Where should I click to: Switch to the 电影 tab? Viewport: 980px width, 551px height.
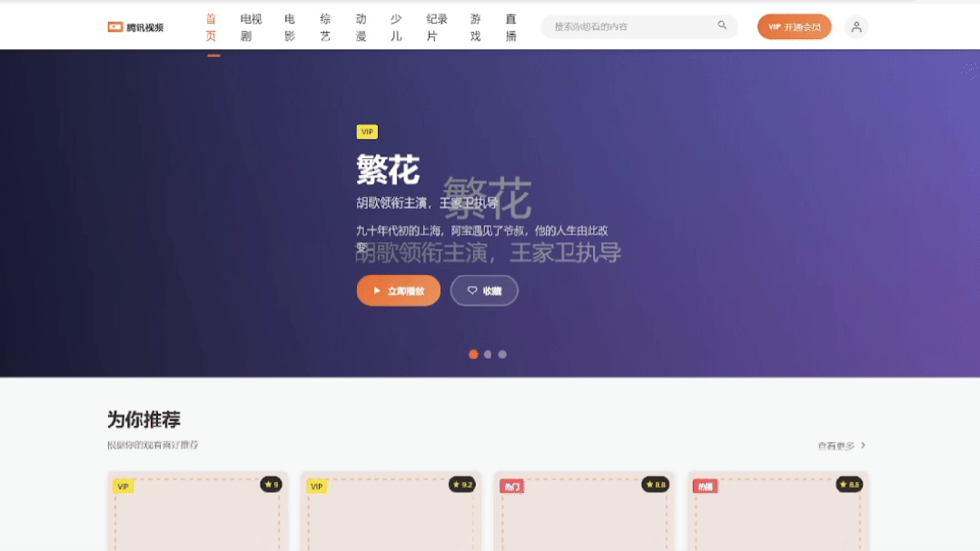(290, 25)
